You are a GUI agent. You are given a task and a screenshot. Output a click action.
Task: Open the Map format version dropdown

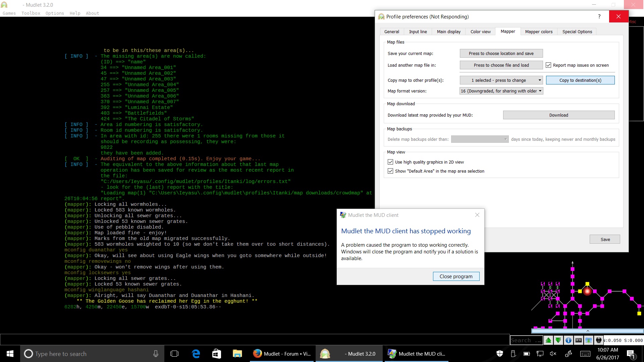[501, 91]
